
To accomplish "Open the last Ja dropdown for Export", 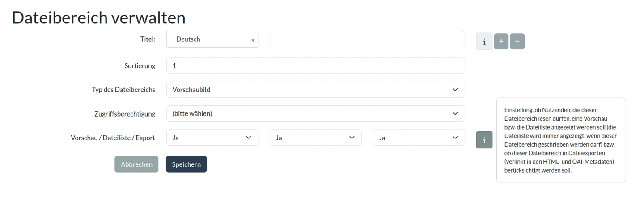I will [x=419, y=138].
